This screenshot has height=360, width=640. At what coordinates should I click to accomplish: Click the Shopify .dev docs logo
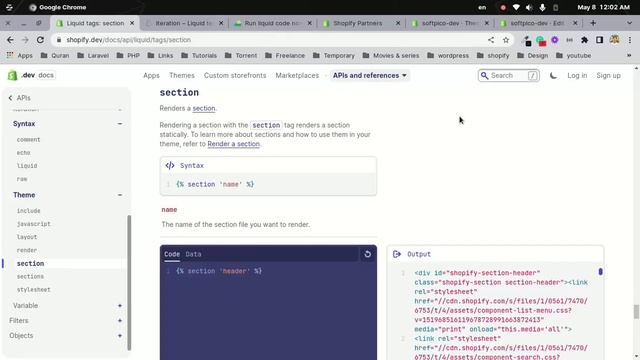pyautogui.click(x=31, y=75)
